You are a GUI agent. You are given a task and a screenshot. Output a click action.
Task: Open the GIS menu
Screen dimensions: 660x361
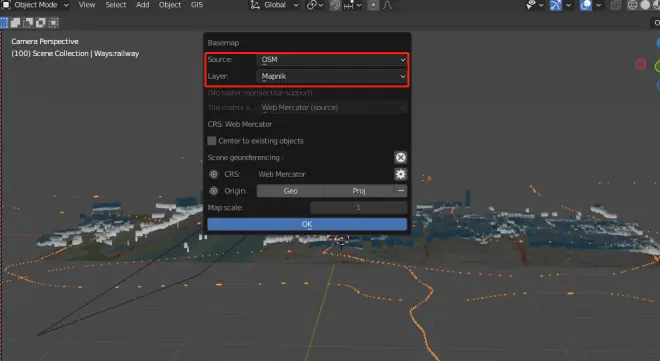click(x=197, y=5)
